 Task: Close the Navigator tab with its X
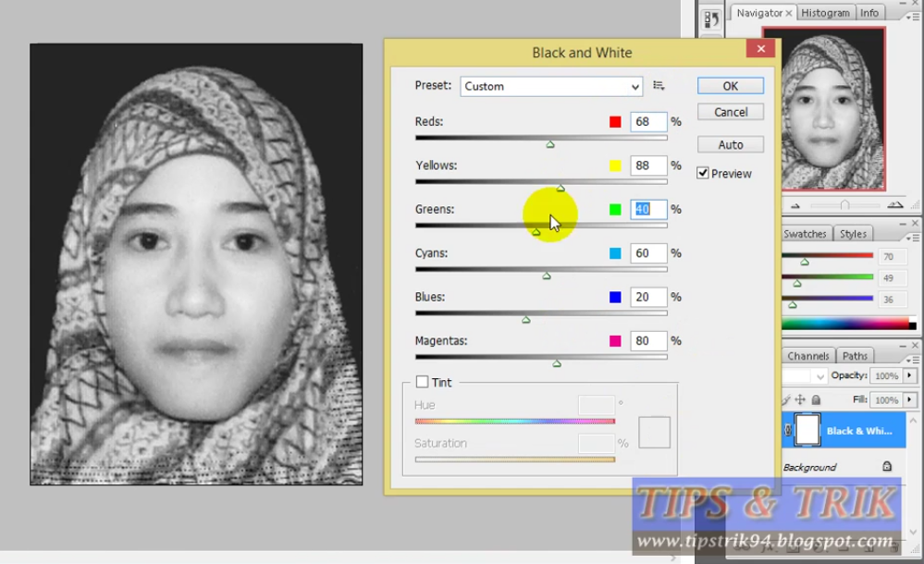click(x=788, y=13)
